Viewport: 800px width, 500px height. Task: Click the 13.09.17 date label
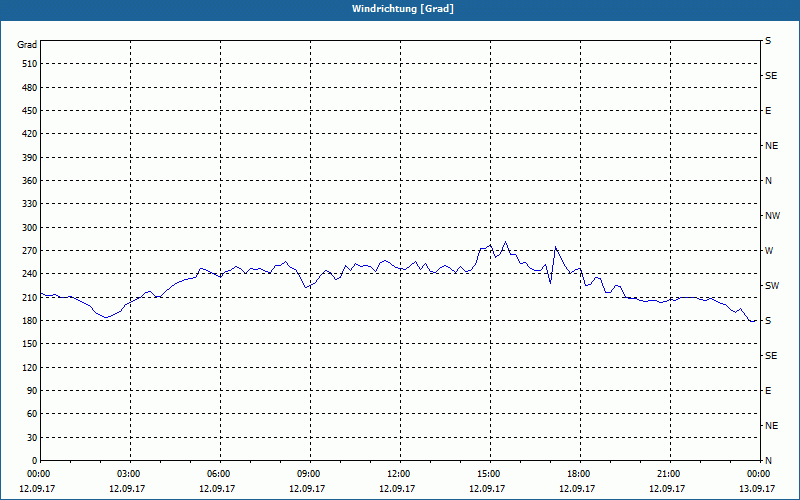[x=757, y=489]
